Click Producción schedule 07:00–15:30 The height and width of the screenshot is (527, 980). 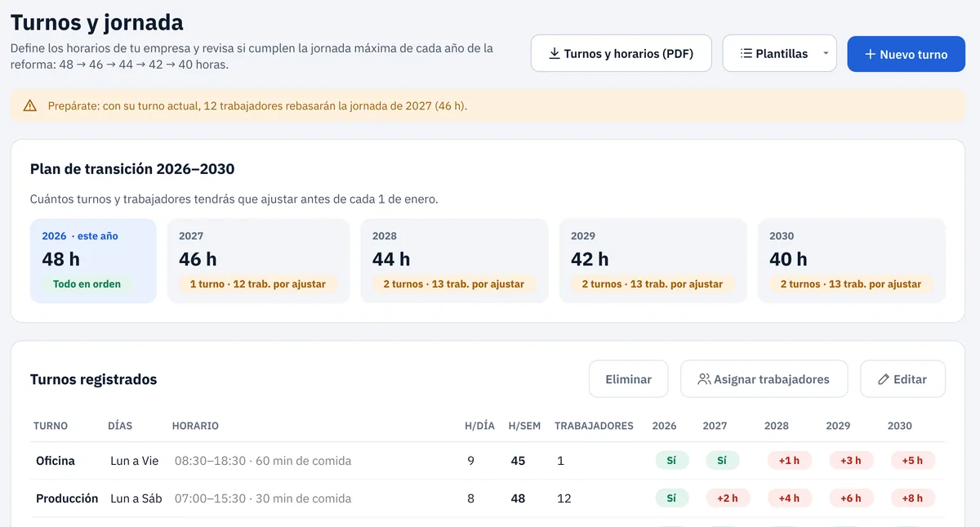(x=263, y=498)
